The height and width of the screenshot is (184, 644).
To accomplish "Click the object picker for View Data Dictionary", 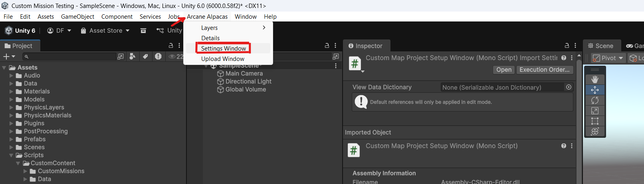I will pyautogui.click(x=569, y=87).
